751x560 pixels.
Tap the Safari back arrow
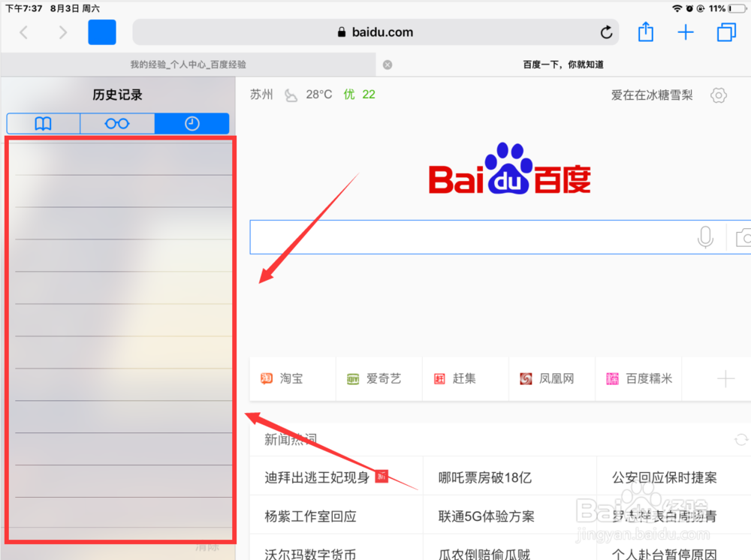(23, 32)
